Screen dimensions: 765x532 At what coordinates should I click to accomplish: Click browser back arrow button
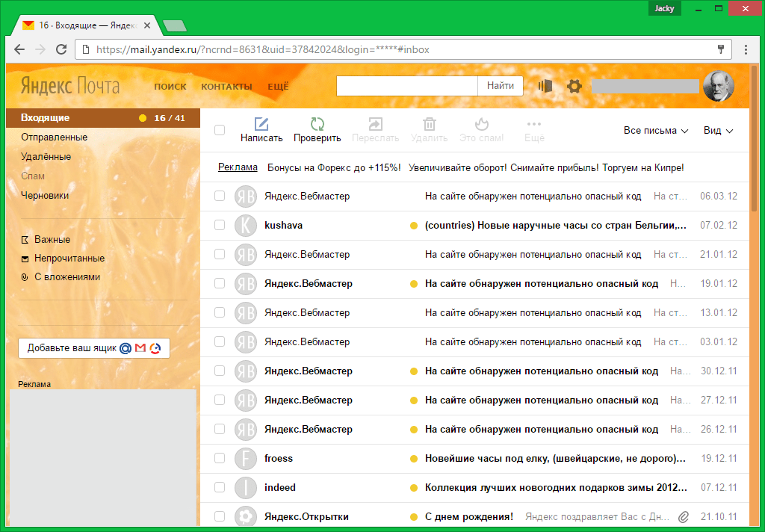[x=19, y=50]
